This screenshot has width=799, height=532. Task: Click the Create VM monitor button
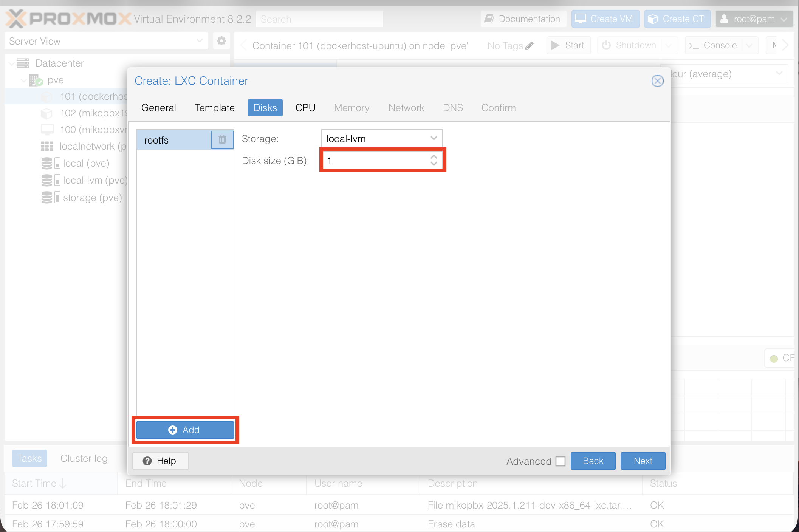(605, 19)
